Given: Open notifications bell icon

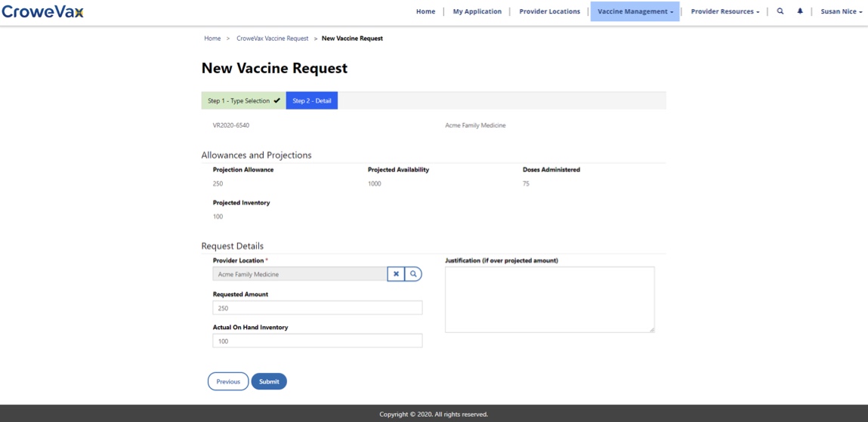Looking at the screenshot, I should click(x=800, y=11).
